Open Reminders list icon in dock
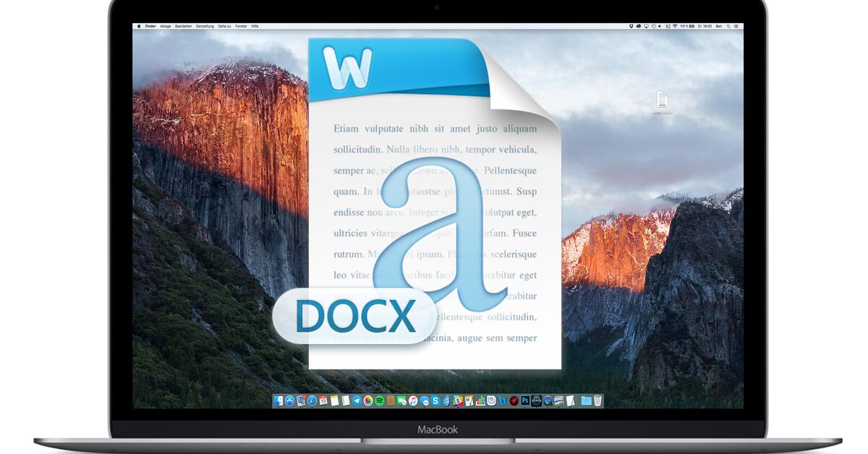Image resolution: width=868 pixels, height=454 pixels. pyautogui.click(x=346, y=401)
